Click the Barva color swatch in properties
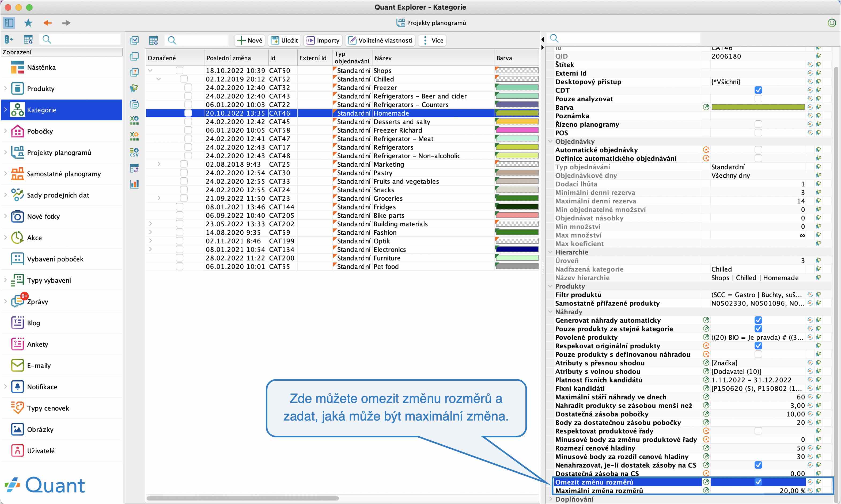Viewport: 841px width, 504px height. point(758,107)
